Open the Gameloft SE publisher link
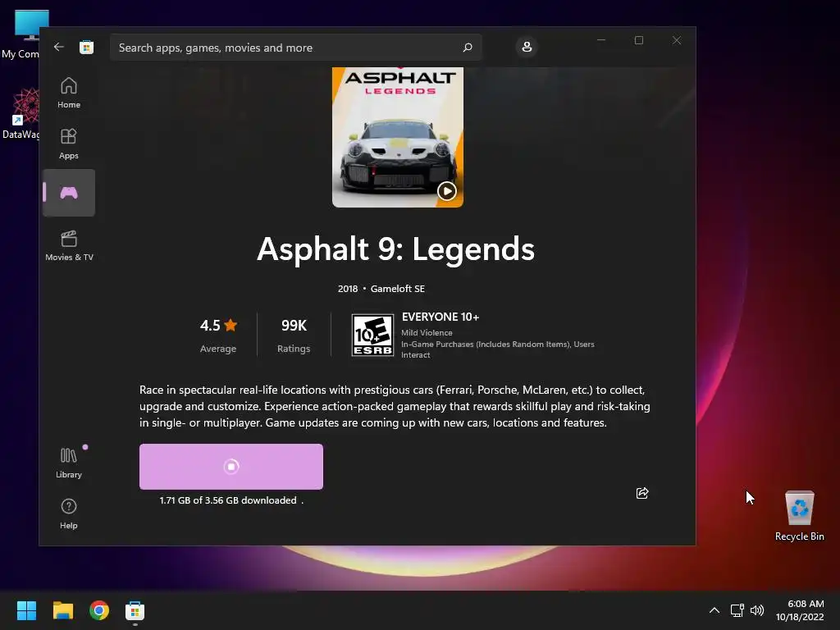This screenshot has width=840, height=630. pos(398,289)
